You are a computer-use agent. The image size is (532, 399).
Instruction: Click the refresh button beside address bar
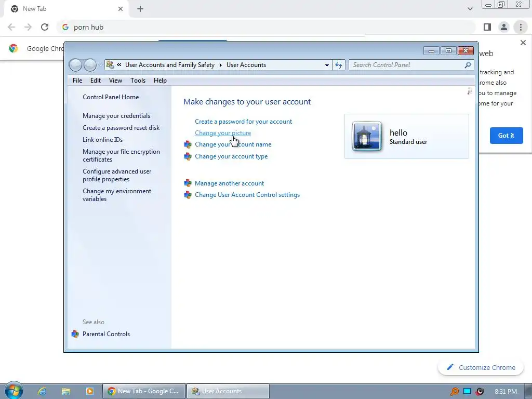click(339, 65)
